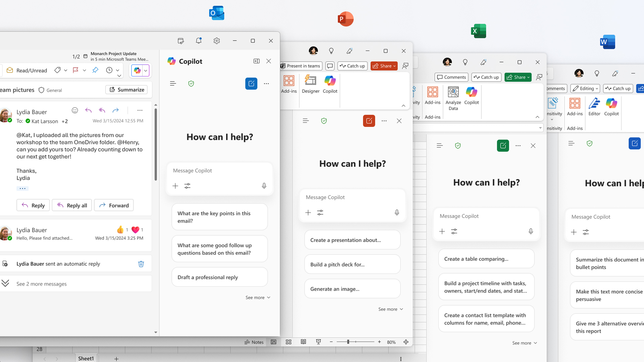Switch to Normal view in PowerPoint status bar
644x362 pixels.
pos(273,342)
